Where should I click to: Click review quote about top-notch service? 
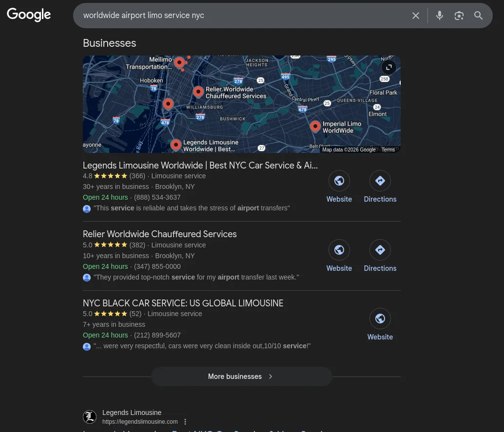[196, 277]
